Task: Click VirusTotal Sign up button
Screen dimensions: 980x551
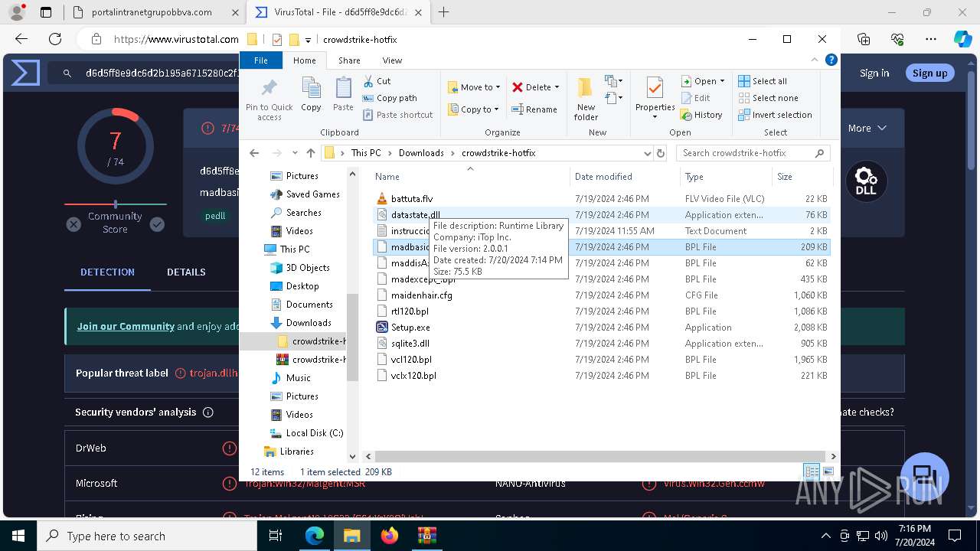Action: point(929,73)
